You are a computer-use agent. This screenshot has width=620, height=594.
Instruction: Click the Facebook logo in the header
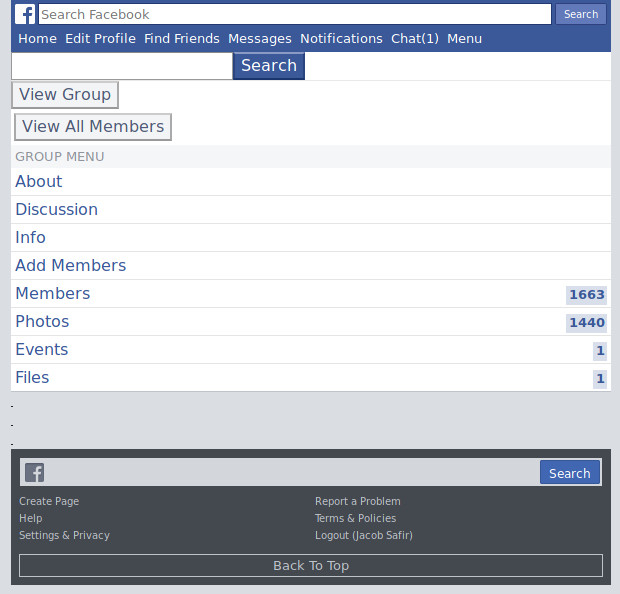(x=25, y=14)
